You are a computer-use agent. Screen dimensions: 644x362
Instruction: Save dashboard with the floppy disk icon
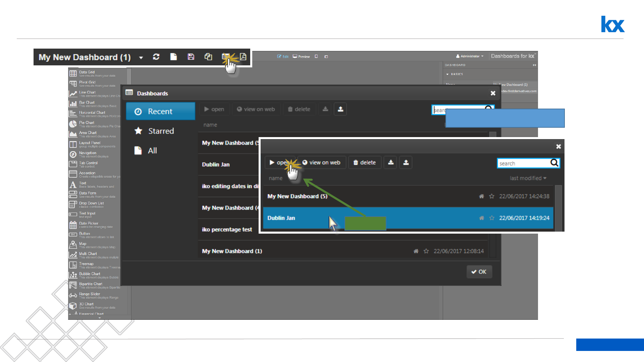click(x=191, y=57)
